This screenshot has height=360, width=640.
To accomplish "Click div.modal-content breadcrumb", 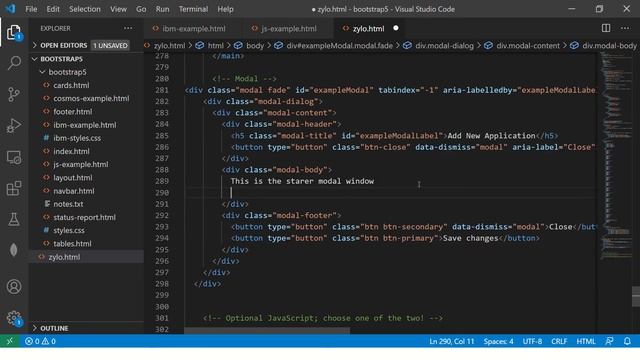I will pos(528,46).
